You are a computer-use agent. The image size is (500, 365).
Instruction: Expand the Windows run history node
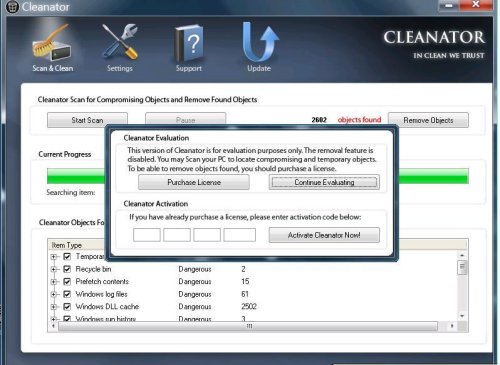pyautogui.click(x=54, y=319)
